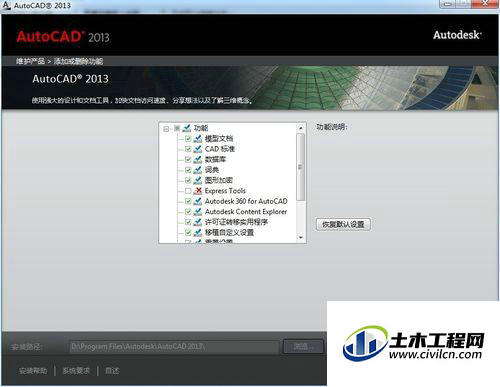Click the AutoCAD logo icon in title bar

(6, 5)
